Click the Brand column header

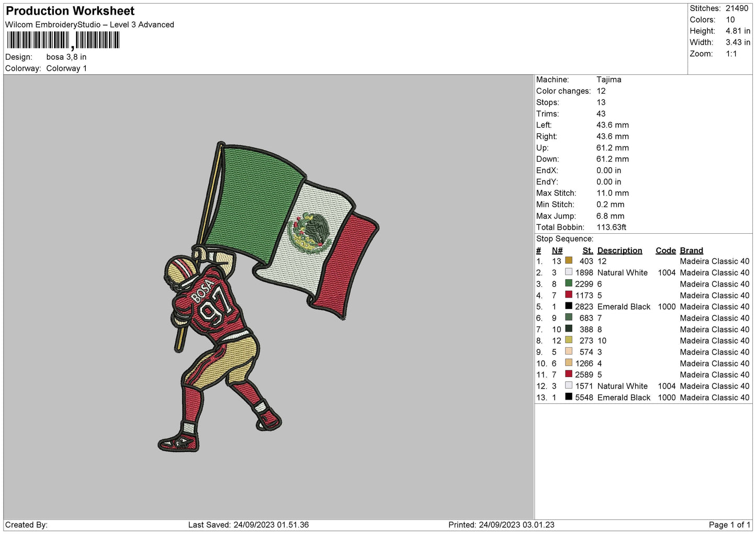(x=691, y=251)
